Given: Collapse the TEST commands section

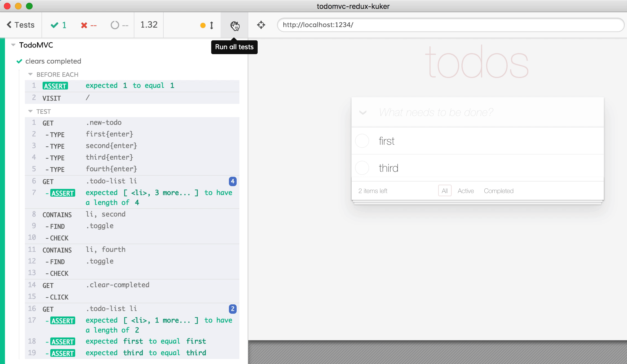Looking at the screenshot, I should 30,111.
